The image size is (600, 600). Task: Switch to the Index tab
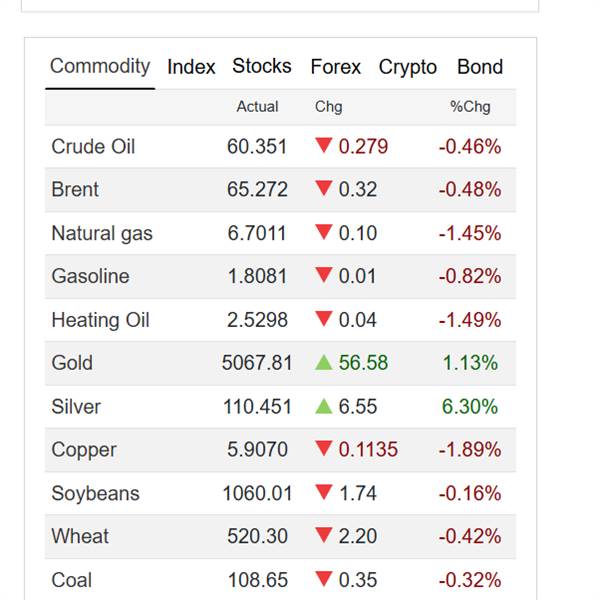point(191,67)
